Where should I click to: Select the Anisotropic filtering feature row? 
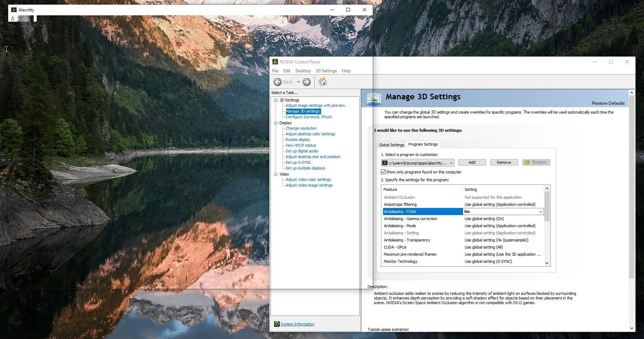(463, 204)
